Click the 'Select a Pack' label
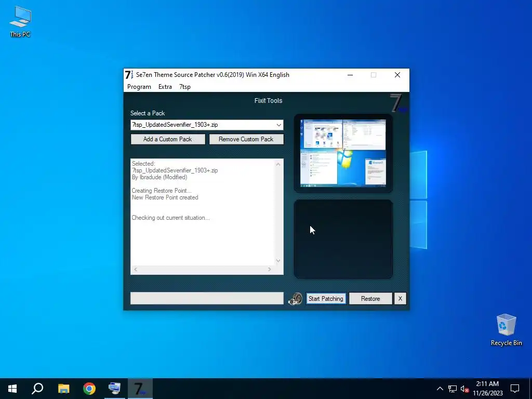 (x=148, y=113)
